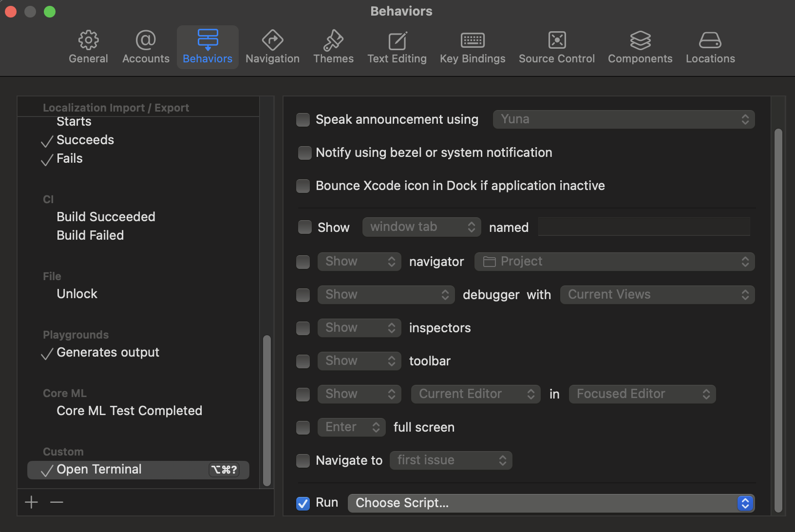Open the Show dropdown before debugger
Viewport: 795px width, 532px height.
tap(386, 295)
